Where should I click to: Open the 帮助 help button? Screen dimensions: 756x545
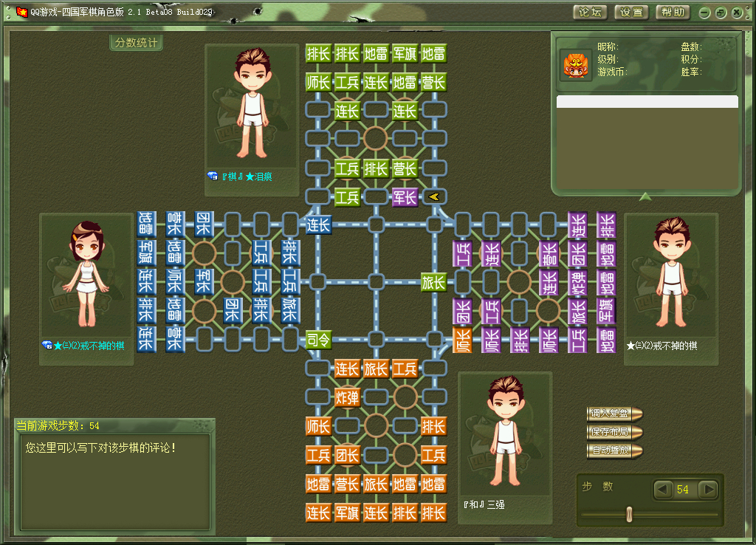(x=673, y=12)
